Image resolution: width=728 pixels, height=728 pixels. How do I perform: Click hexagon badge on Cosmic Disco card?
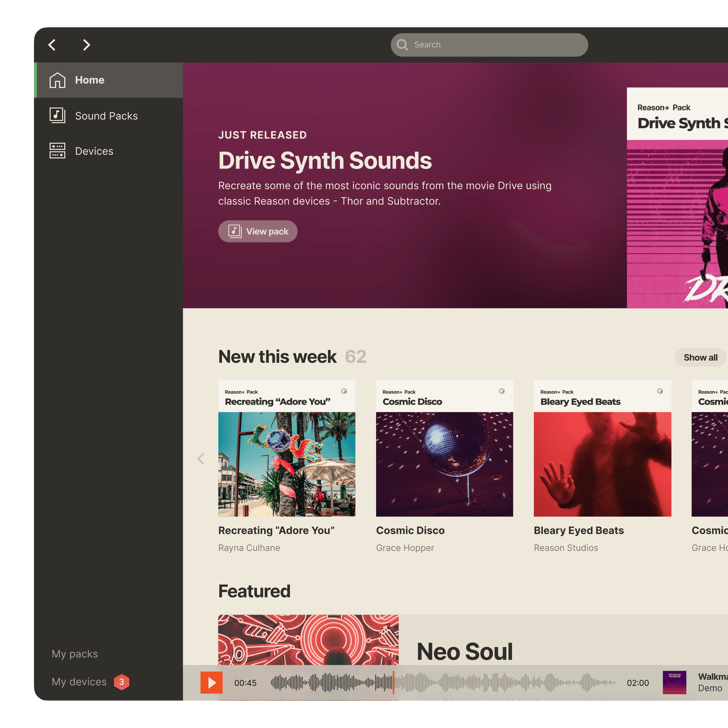pos(501,391)
